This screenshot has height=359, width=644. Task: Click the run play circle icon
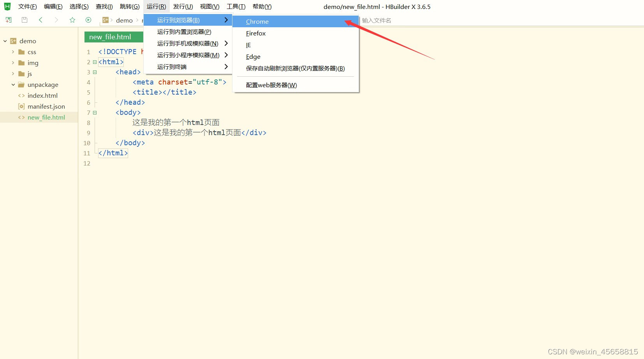pos(88,20)
